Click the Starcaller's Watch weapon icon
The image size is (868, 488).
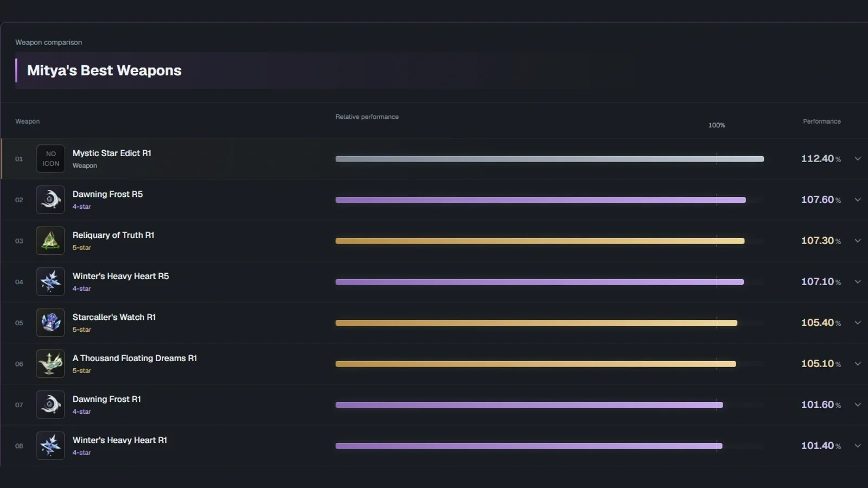[50, 323]
